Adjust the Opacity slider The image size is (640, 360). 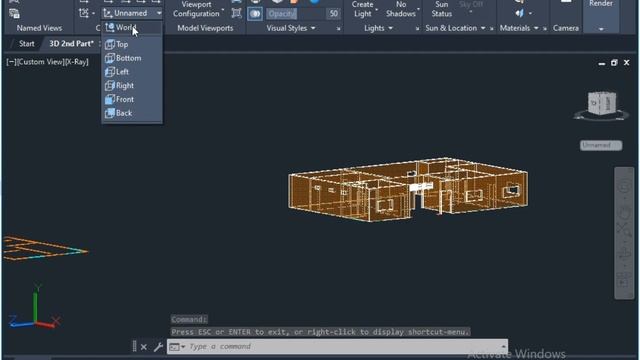coord(295,14)
